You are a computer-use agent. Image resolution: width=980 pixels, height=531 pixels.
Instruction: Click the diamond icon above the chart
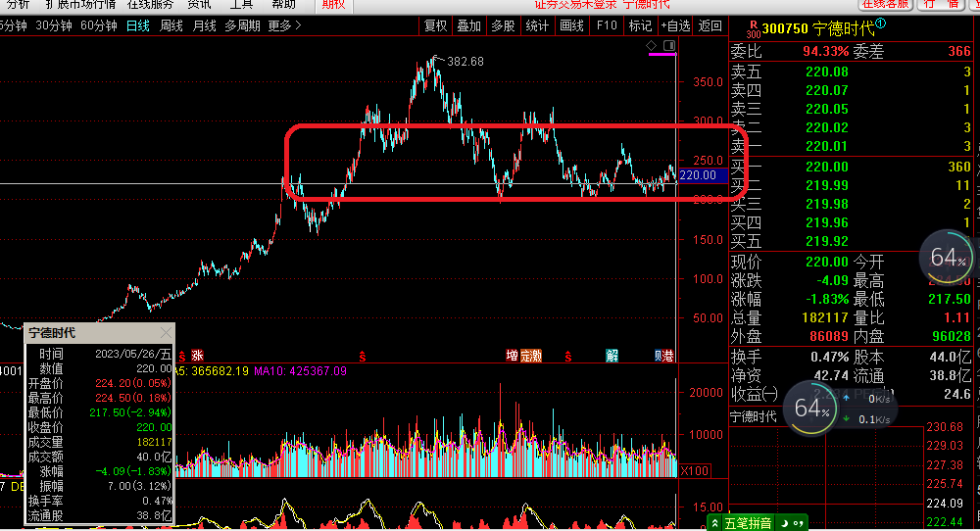click(652, 46)
